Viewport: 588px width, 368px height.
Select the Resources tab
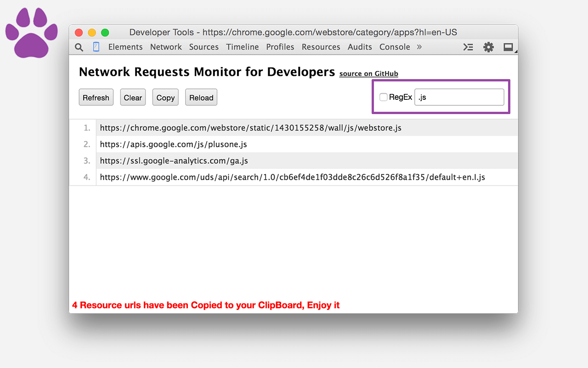(x=321, y=47)
